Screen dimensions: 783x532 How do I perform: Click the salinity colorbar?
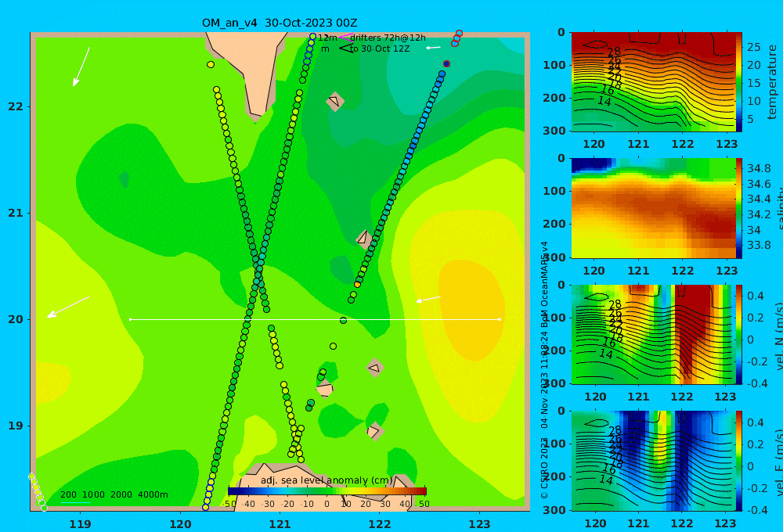pos(739,208)
